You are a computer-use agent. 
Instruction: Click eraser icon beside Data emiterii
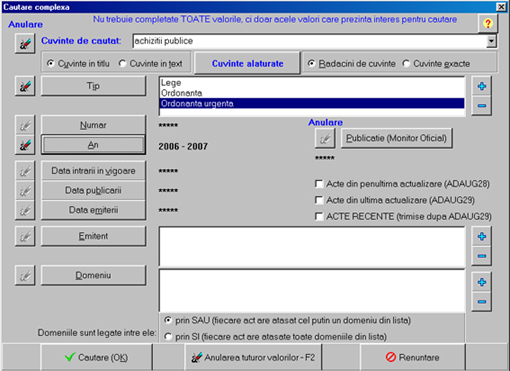point(25,210)
